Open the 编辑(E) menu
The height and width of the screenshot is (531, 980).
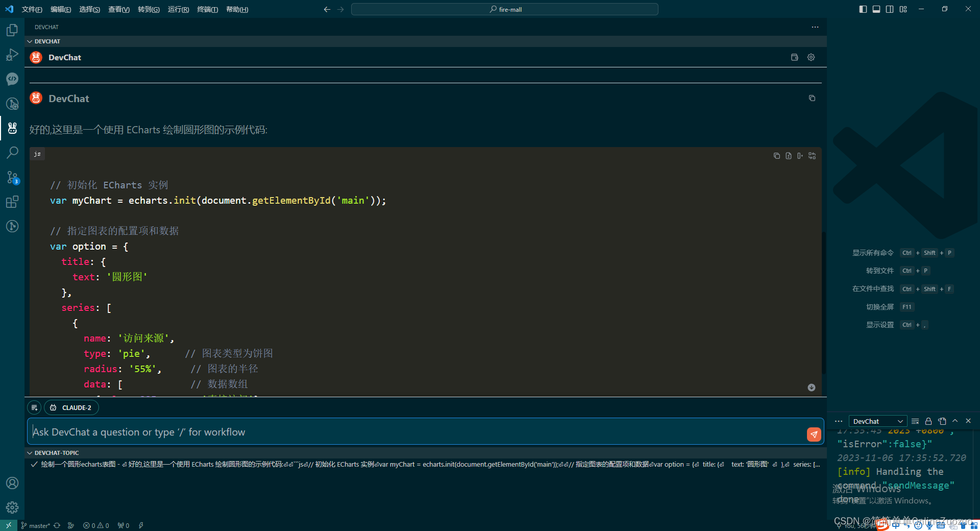click(61, 9)
